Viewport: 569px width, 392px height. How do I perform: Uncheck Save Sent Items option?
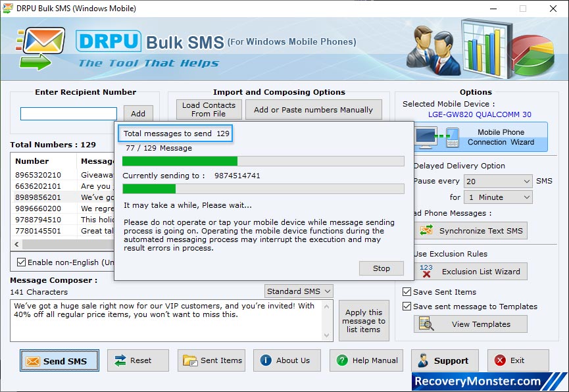(x=407, y=292)
